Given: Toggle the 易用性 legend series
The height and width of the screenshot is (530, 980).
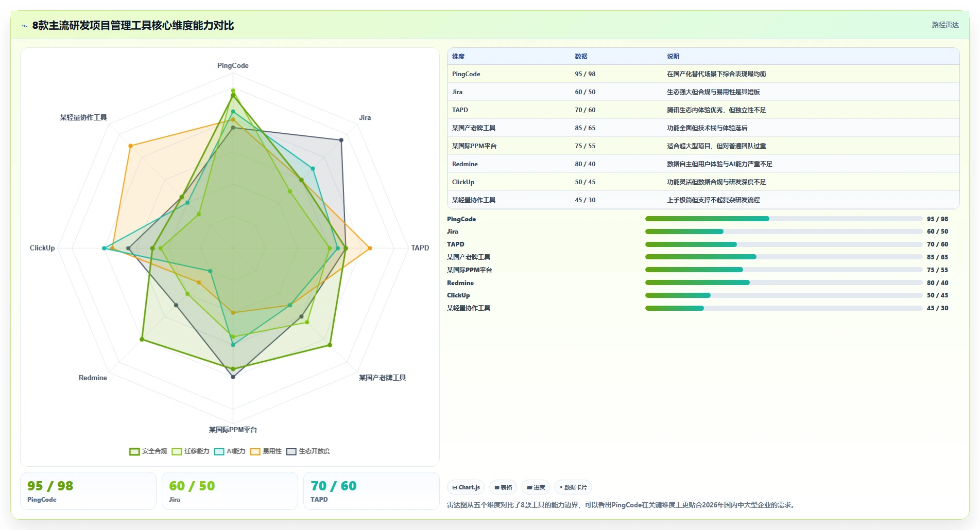Looking at the screenshot, I should (266, 451).
